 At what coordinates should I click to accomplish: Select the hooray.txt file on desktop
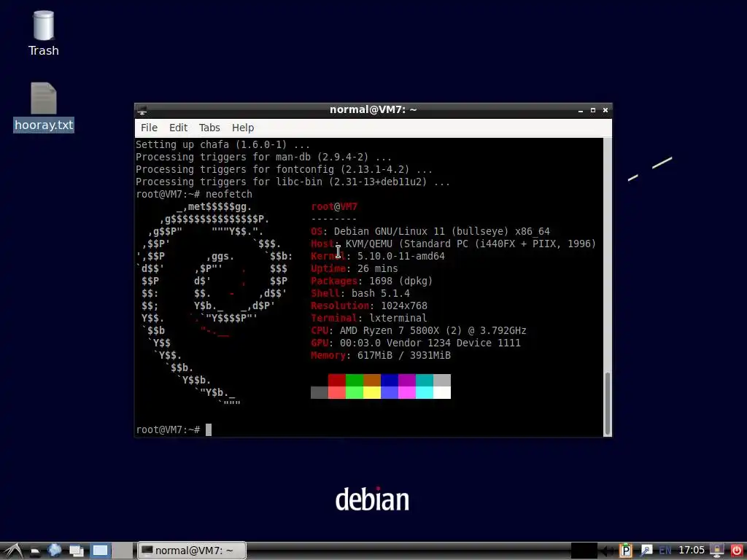43,107
